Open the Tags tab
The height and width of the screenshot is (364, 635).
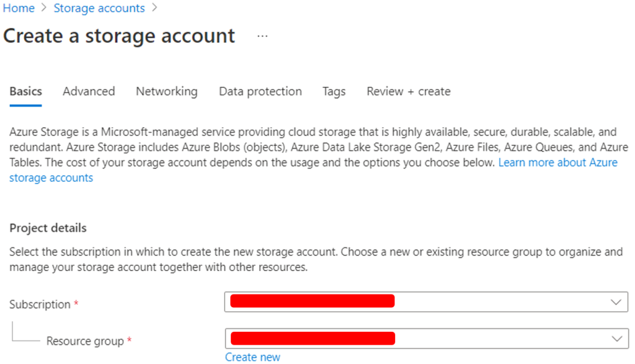tap(334, 92)
